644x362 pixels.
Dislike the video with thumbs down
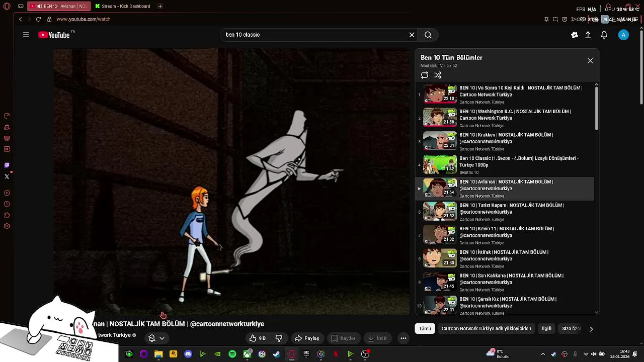279,338
